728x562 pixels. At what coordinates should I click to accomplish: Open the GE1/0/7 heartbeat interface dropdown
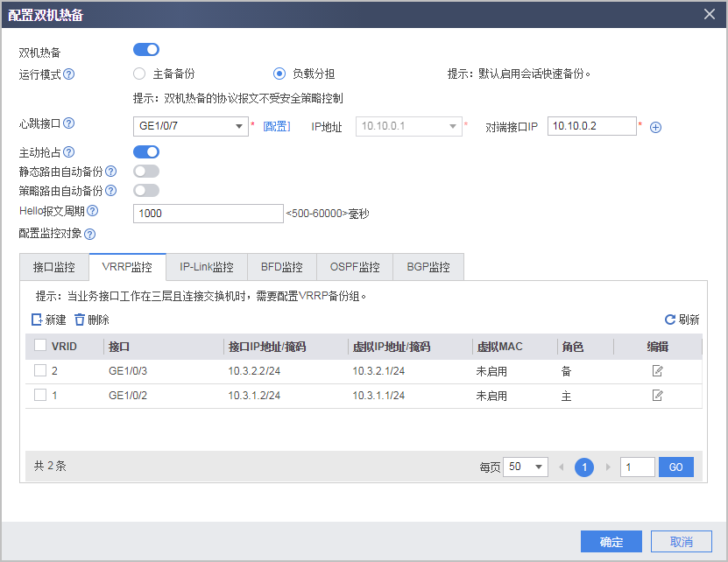(x=191, y=126)
